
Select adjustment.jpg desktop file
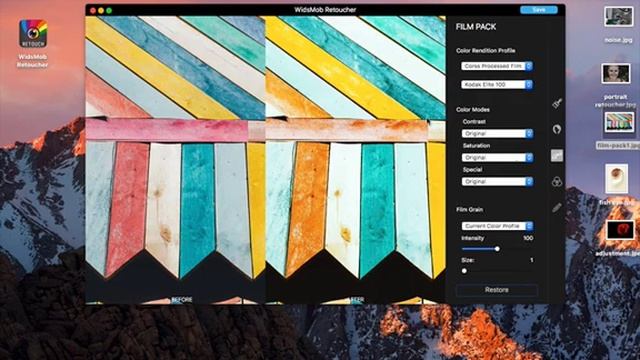pos(620,230)
